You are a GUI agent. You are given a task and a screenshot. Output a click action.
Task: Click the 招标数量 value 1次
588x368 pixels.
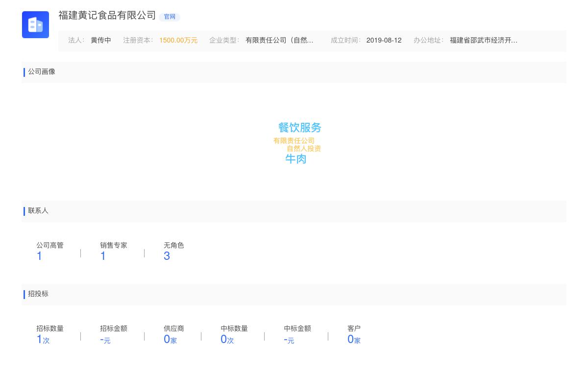[x=43, y=339]
